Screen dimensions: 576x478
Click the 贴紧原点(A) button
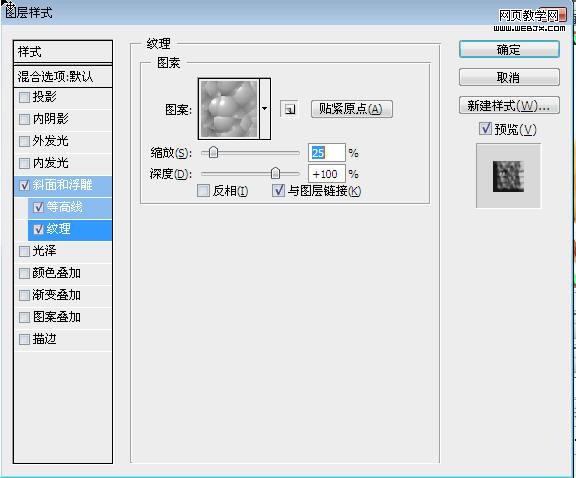(x=352, y=109)
